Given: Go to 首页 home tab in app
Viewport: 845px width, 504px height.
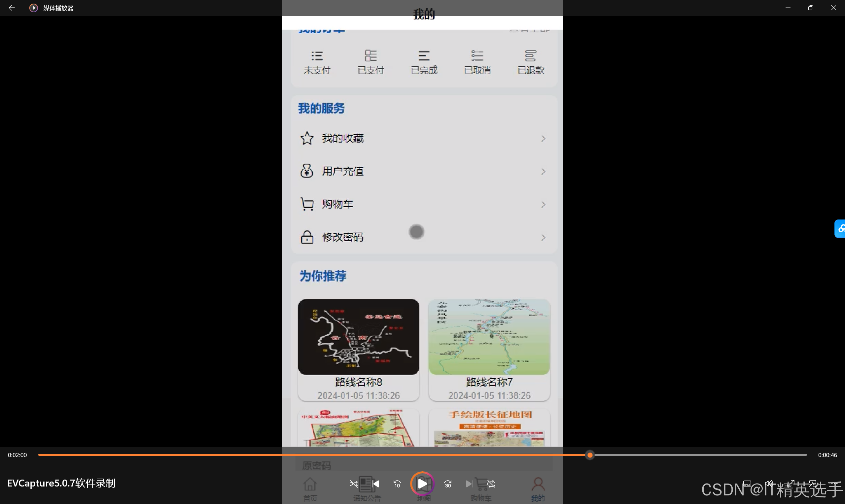Looking at the screenshot, I should (310, 489).
